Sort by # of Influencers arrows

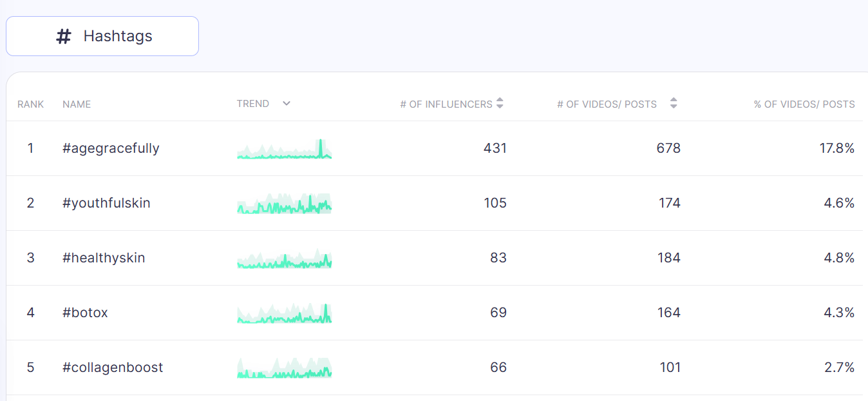(x=500, y=103)
